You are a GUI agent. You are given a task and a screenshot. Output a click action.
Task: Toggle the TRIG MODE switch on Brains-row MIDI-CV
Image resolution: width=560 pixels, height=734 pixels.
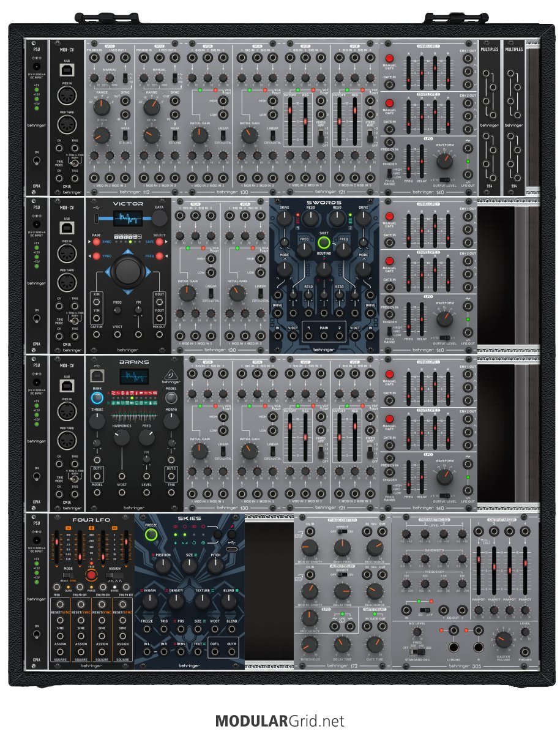[x=75, y=477]
